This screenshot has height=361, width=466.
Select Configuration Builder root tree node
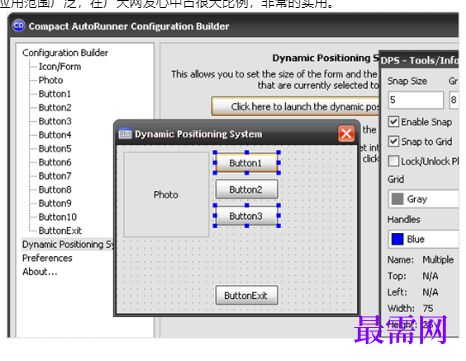[x=65, y=53]
